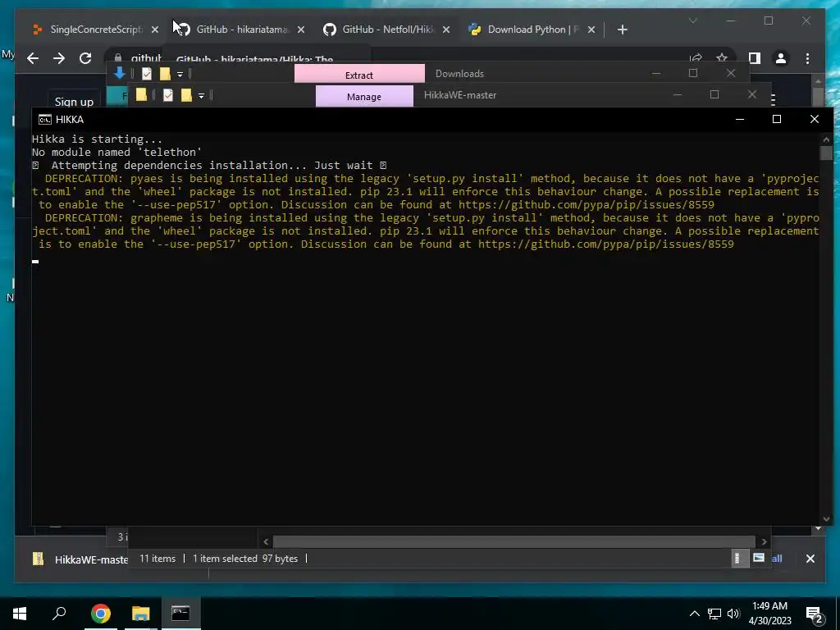Click New folder icon in HikkaWE-master toolbar
Screen dimensions: 840x630
[186, 95]
